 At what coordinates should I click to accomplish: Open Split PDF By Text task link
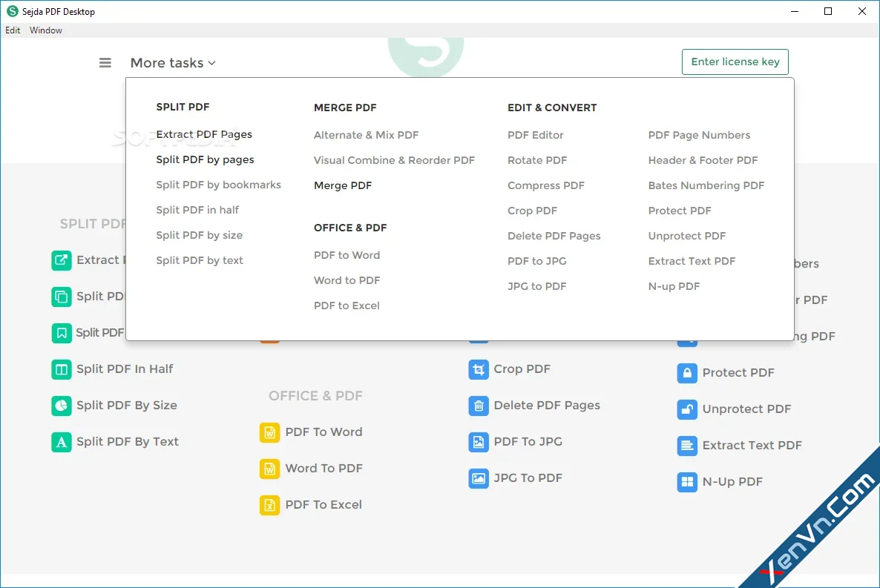point(128,442)
